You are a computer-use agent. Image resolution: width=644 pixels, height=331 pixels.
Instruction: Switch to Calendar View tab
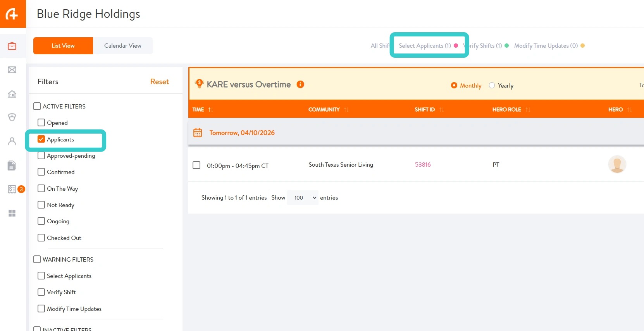pos(123,46)
